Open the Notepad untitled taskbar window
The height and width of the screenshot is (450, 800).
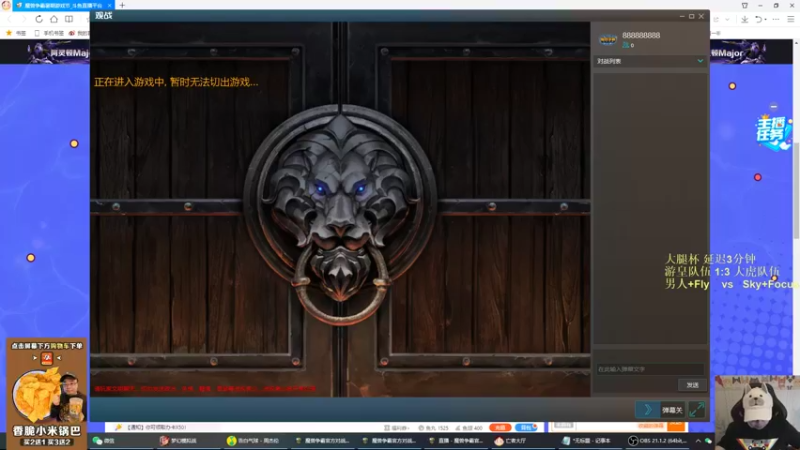pos(589,441)
